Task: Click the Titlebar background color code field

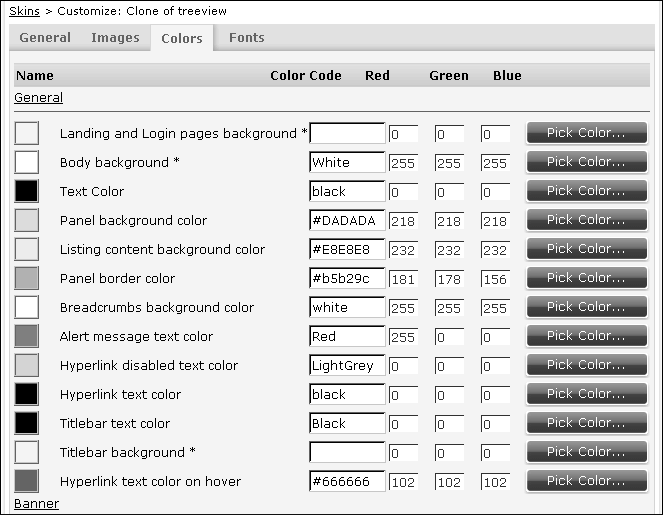Action: 347,452
